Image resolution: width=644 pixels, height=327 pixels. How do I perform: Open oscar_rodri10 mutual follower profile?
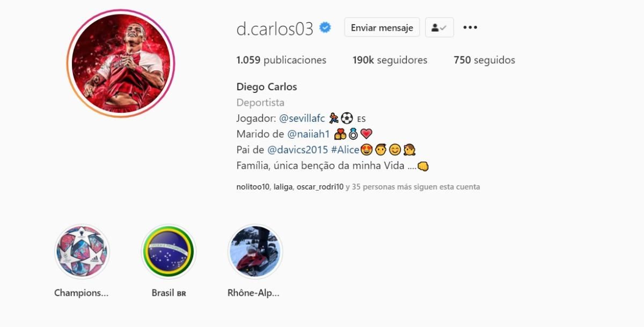[319, 187]
